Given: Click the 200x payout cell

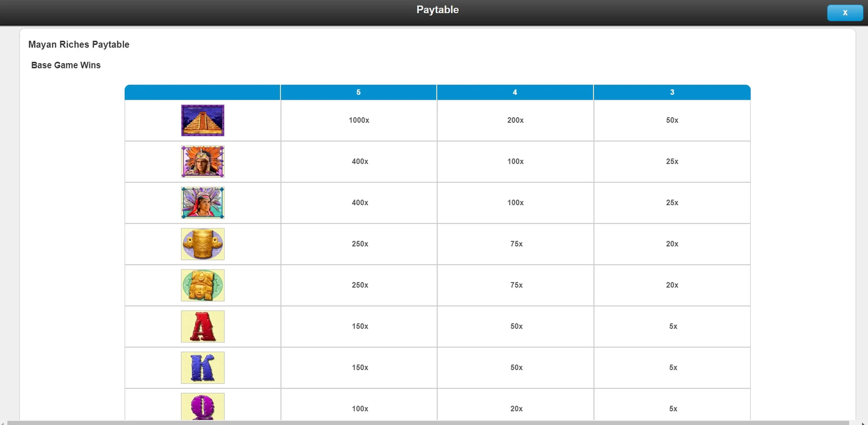Looking at the screenshot, I should pyautogui.click(x=515, y=120).
